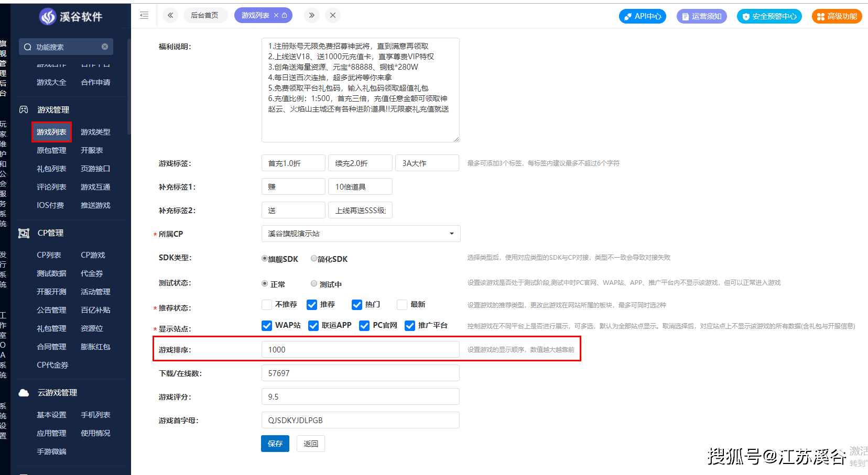Click the 游戏管理 gamepad icon
The height and width of the screenshot is (475, 868).
point(24,110)
